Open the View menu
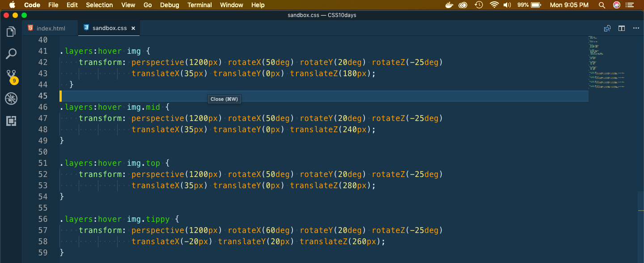 click(128, 5)
